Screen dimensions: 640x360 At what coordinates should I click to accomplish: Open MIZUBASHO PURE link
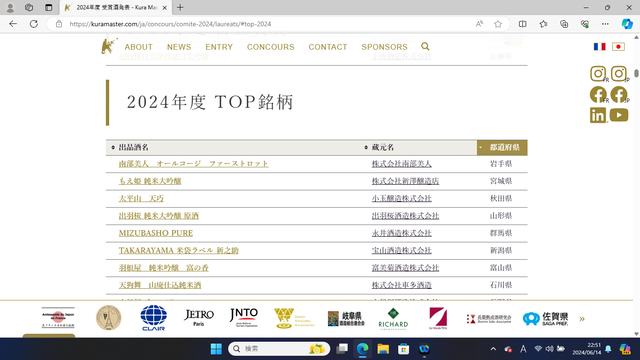[156, 233]
